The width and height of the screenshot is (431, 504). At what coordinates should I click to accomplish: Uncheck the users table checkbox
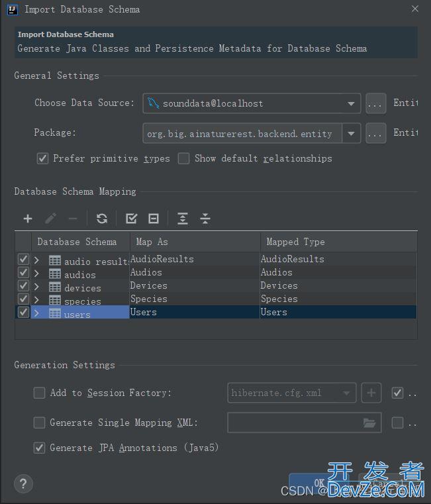[x=23, y=312]
